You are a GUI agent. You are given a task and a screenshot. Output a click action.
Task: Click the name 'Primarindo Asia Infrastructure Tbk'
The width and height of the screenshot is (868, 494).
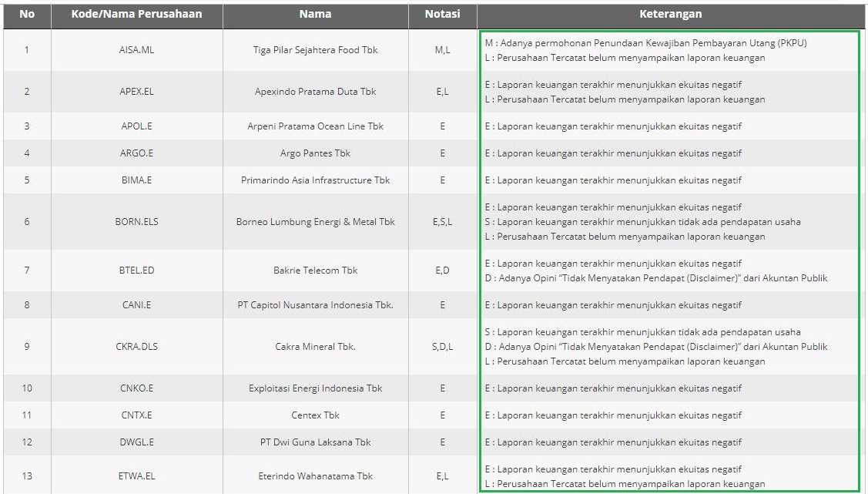pos(316,180)
